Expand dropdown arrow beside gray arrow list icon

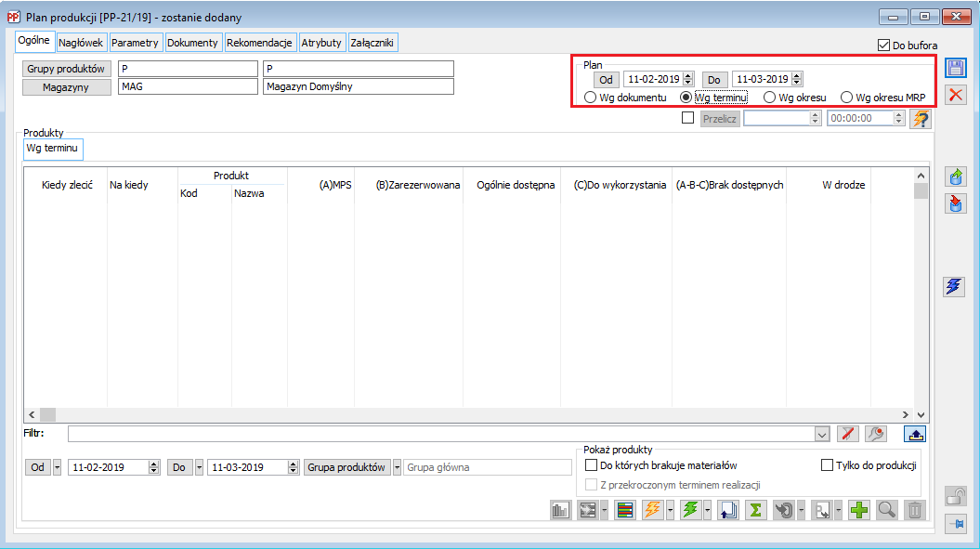click(x=605, y=510)
